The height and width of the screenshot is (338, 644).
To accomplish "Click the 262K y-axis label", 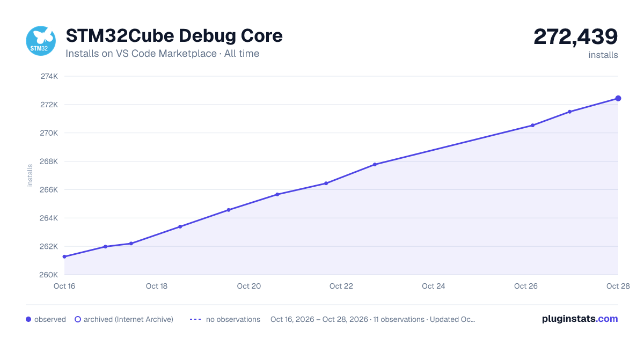I will 49,247.
